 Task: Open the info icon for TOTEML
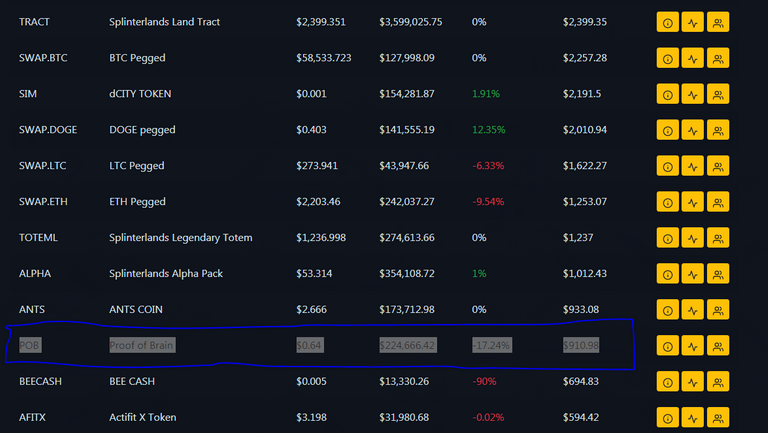tap(668, 238)
